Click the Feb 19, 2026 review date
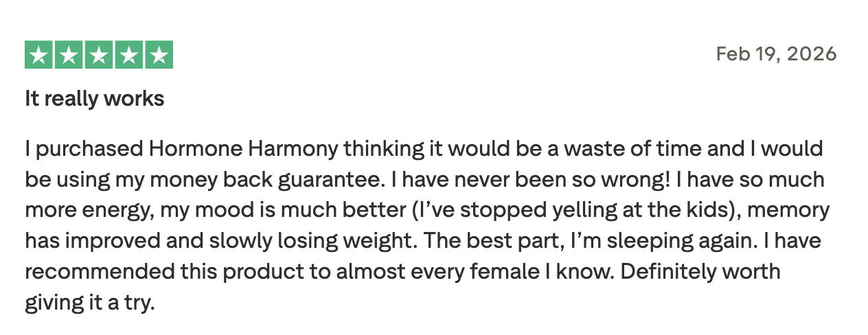This screenshot has width=868, height=335. (x=776, y=54)
